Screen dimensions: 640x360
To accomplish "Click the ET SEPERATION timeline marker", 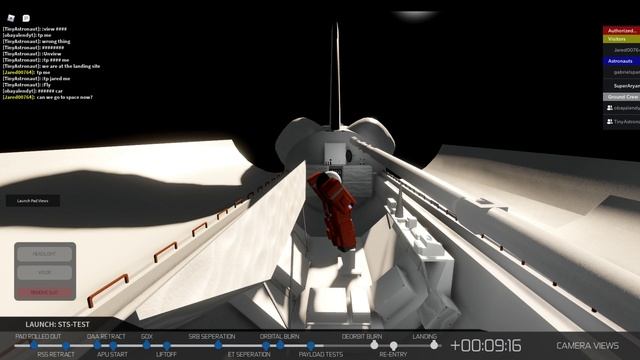I will (266, 346).
